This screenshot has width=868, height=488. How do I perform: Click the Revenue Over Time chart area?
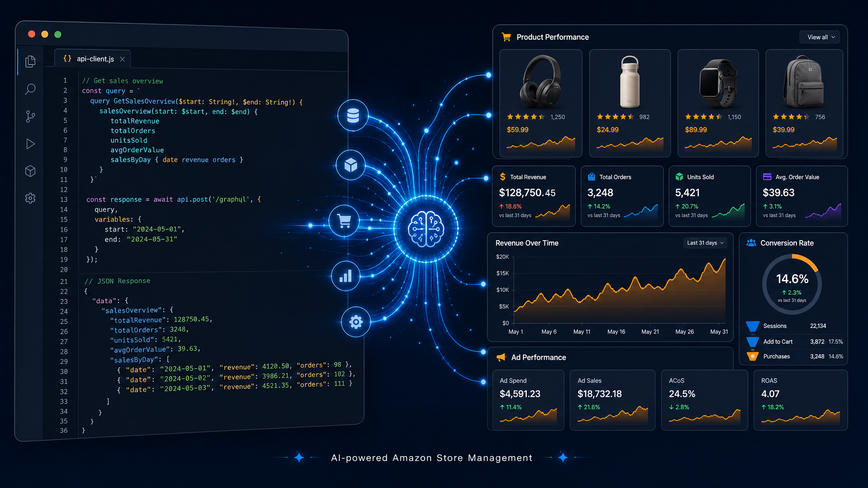620,291
